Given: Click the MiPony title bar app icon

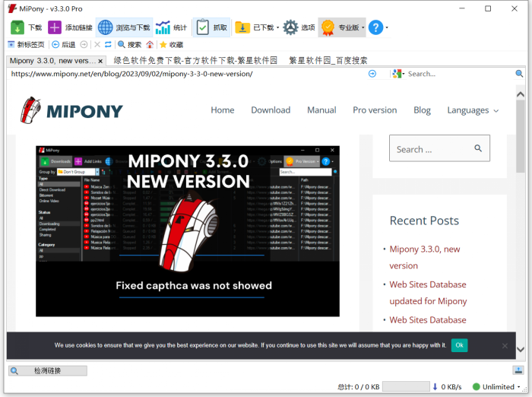Looking at the screenshot, I should (12, 8).
